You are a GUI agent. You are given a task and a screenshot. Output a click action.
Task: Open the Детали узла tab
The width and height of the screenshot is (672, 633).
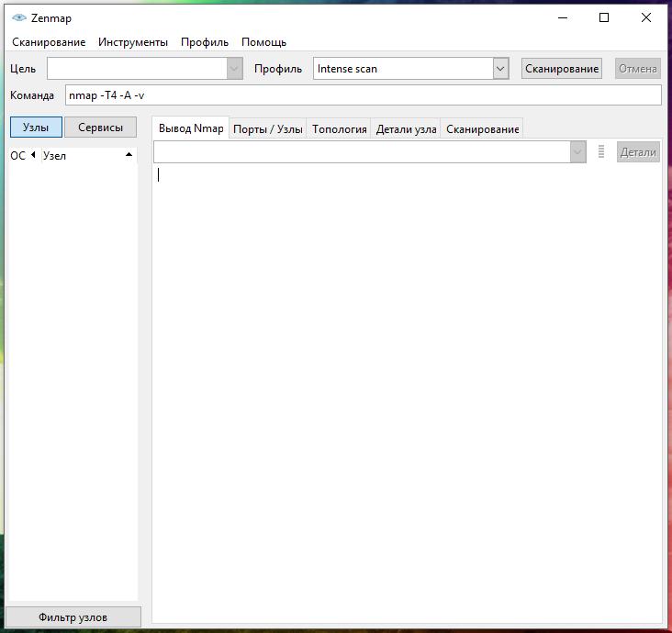pos(406,129)
